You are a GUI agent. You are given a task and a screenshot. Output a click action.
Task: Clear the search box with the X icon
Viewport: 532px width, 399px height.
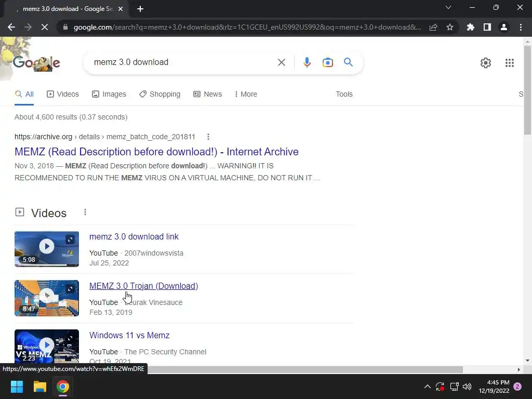[x=281, y=62]
